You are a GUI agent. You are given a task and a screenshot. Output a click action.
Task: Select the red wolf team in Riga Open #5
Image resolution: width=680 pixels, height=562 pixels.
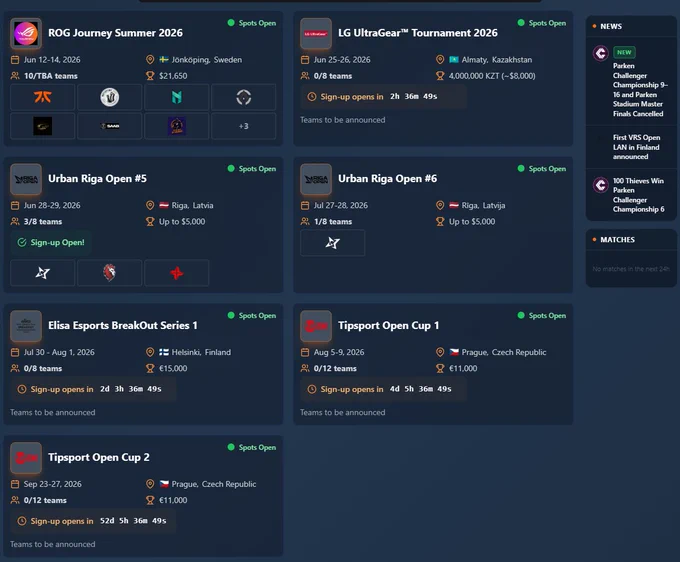tap(110, 273)
